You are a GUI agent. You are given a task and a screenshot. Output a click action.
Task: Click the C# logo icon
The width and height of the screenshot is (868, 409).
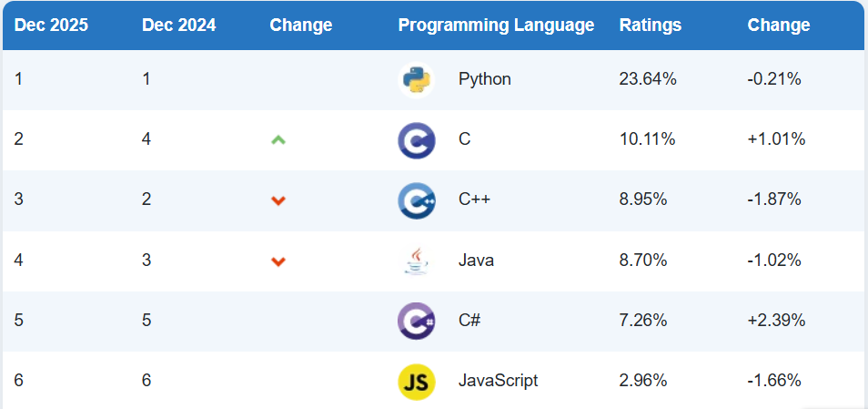pyautogui.click(x=417, y=321)
